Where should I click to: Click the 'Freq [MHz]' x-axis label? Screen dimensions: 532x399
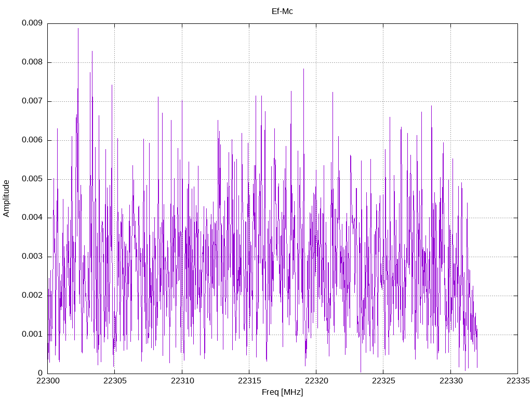[282, 392]
